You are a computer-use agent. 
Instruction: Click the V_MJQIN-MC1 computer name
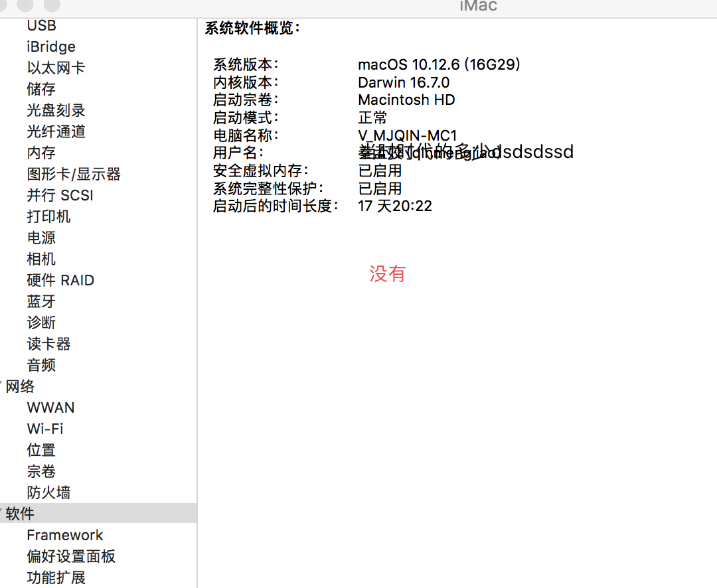coord(408,135)
